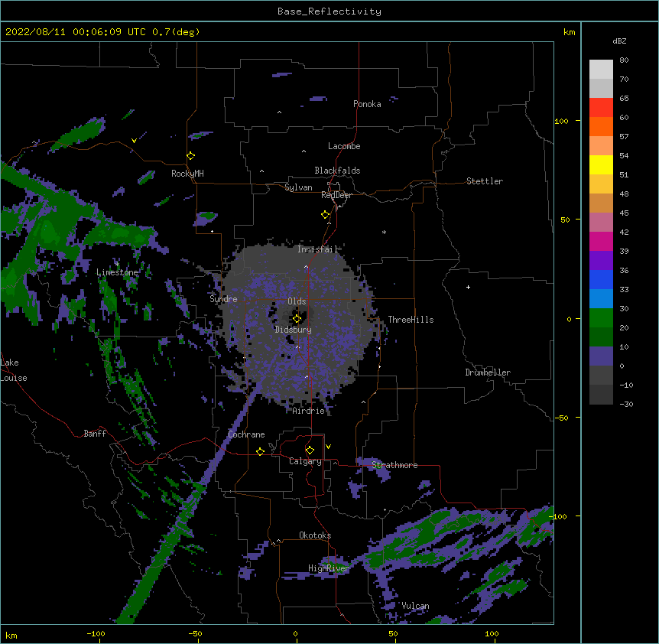Click the yellow diamond marker beside RockyMH
The height and width of the screenshot is (644, 659).
coord(191,155)
